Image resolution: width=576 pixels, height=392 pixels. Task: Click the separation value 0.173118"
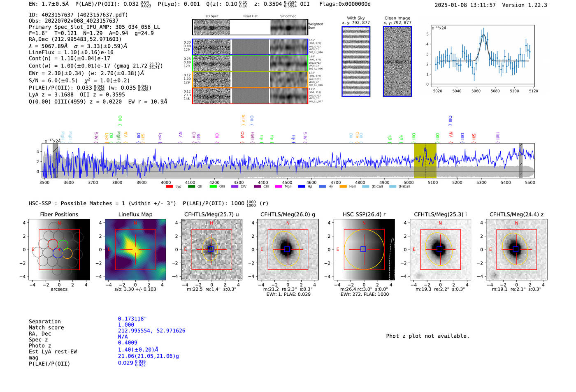click(132, 319)
